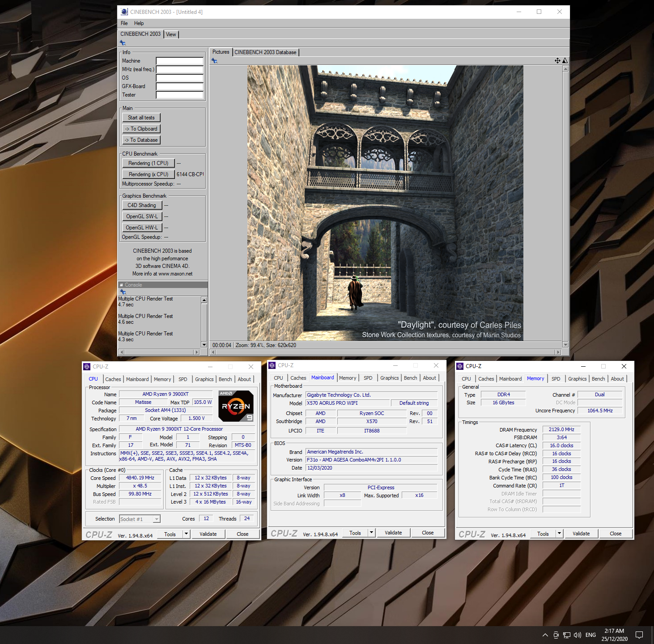Click the Daylight rendered castle image
The width and height of the screenshot is (654, 644).
[385, 203]
